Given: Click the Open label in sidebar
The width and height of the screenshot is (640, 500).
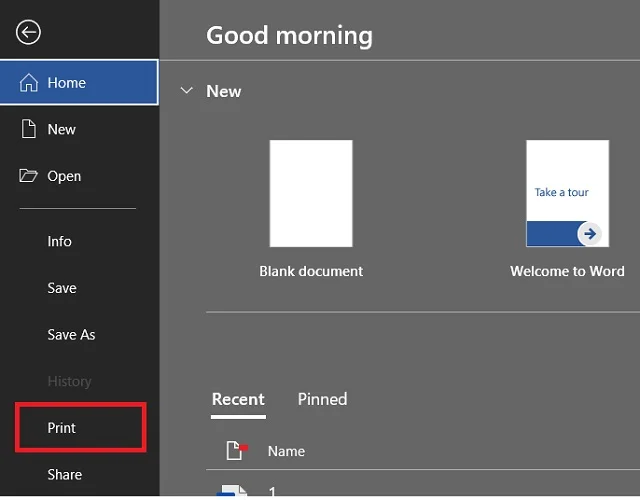Looking at the screenshot, I should click(x=64, y=176).
